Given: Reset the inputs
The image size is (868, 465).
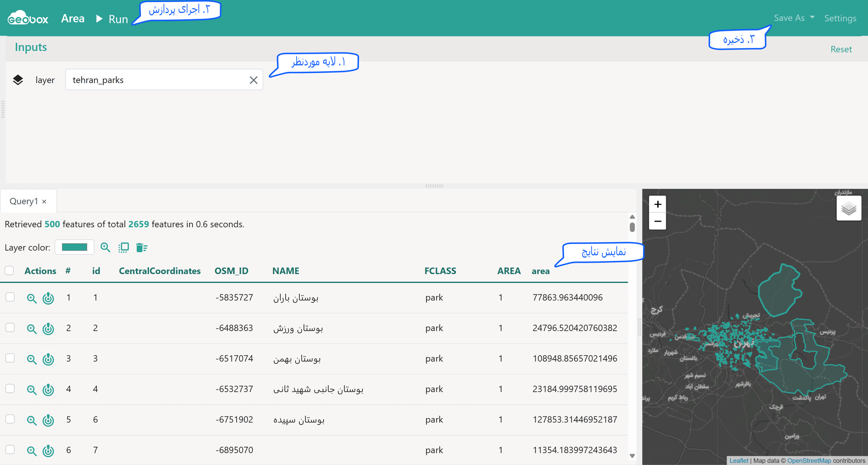Looking at the screenshot, I should coord(841,49).
